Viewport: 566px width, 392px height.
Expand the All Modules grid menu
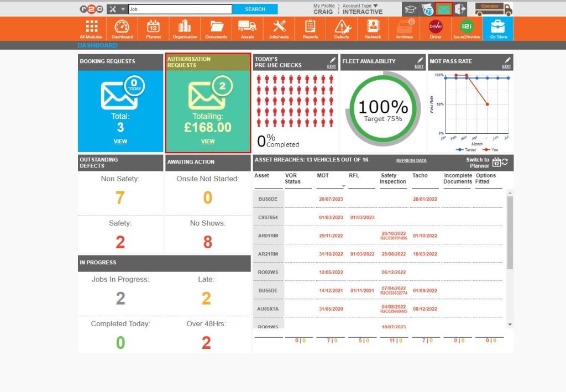tap(91, 27)
